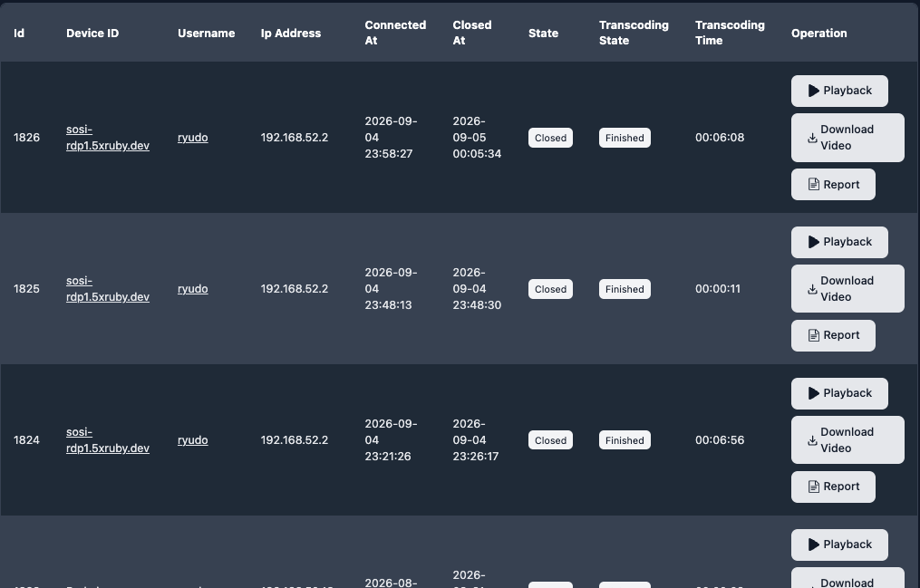Image resolution: width=920 pixels, height=588 pixels.
Task: Open report for session 1824
Action: point(833,487)
